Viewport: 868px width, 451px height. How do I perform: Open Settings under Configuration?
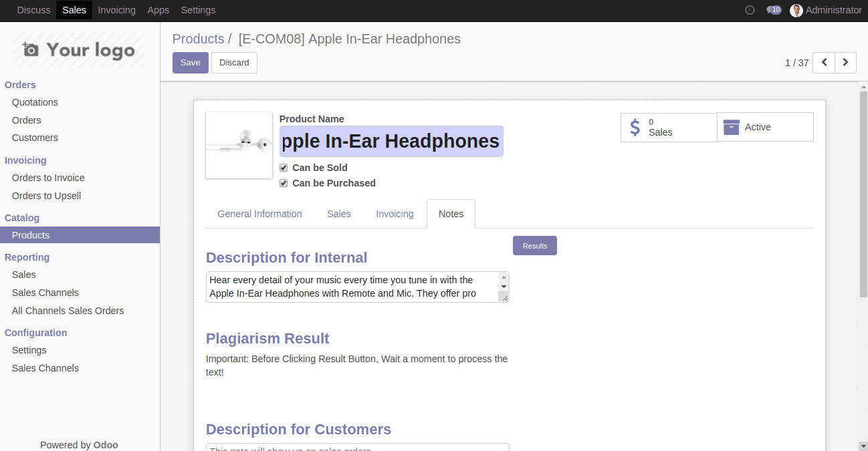click(x=29, y=350)
